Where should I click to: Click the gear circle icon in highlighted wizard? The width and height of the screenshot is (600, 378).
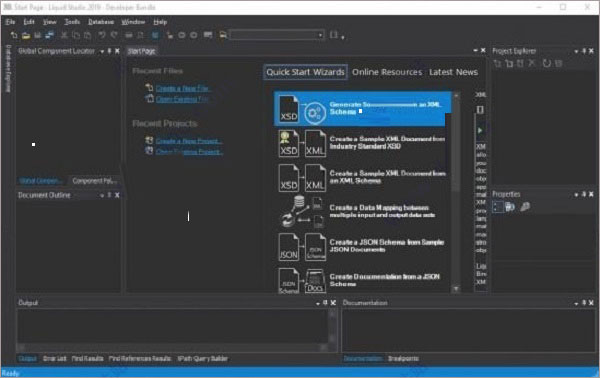pos(315,113)
